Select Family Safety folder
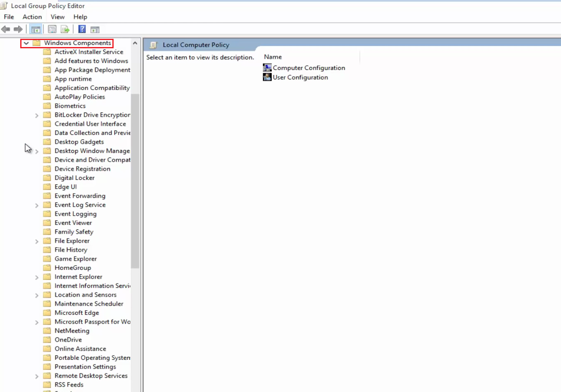This screenshot has height=392, width=561. 74,232
